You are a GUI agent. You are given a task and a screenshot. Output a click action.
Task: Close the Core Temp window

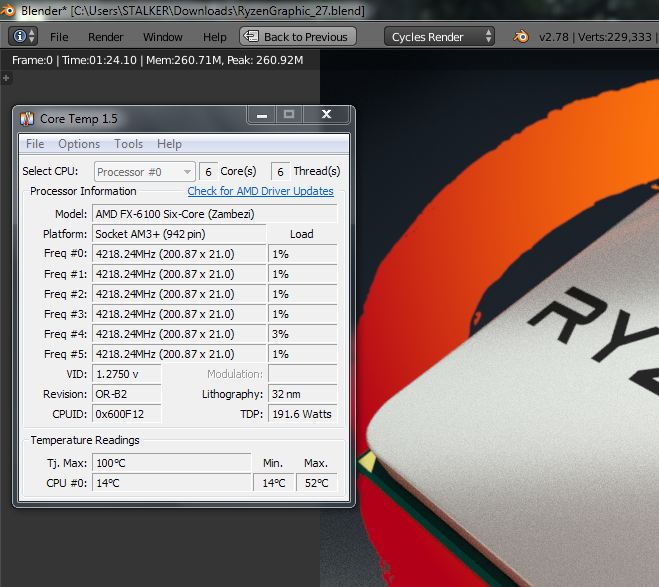click(326, 115)
